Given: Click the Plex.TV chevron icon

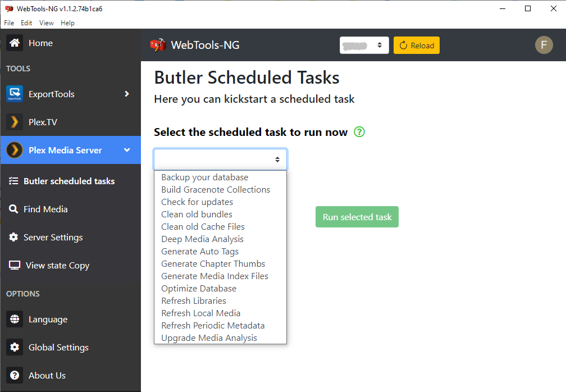Looking at the screenshot, I should tap(15, 122).
